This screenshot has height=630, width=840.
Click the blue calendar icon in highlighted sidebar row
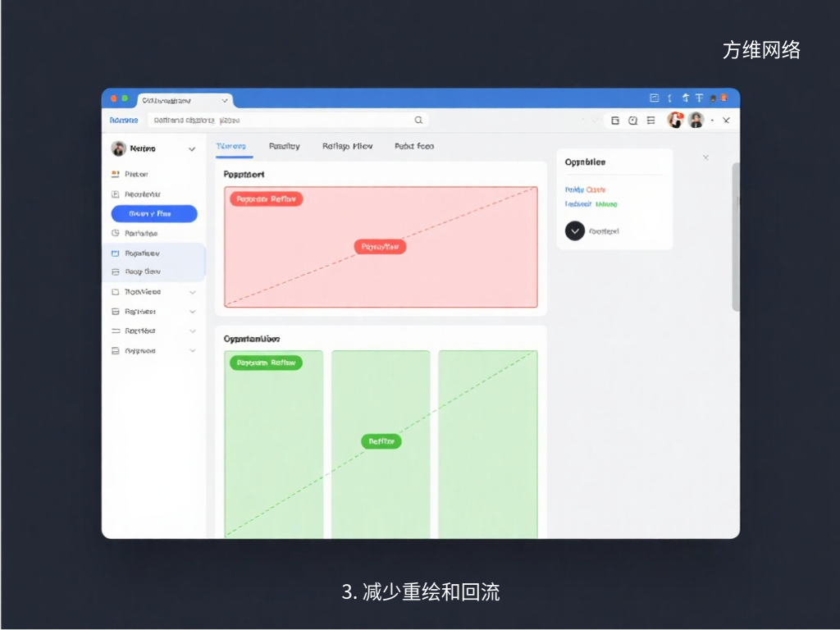point(116,253)
